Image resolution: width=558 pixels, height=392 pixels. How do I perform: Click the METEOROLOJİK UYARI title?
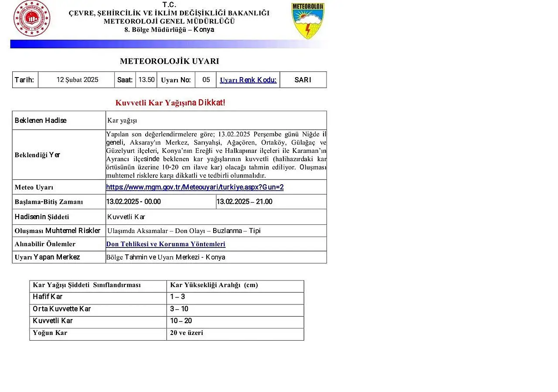169,61
